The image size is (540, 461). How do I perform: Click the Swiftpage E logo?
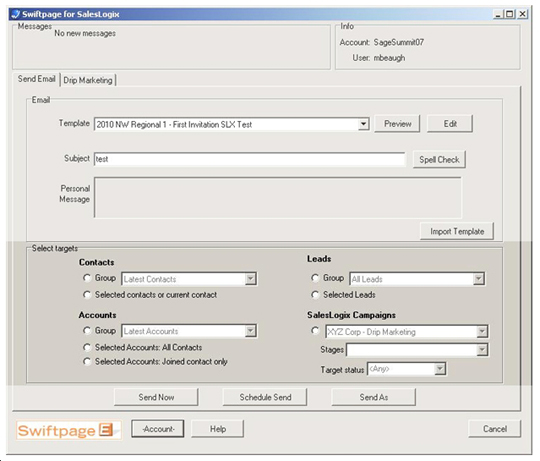tap(69, 430)
